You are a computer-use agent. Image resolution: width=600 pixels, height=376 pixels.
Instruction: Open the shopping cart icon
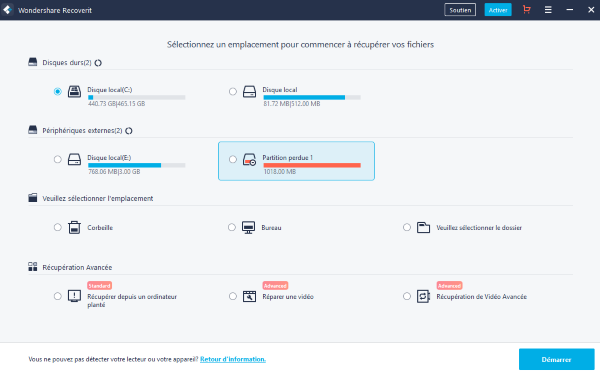tap(527, 10)
